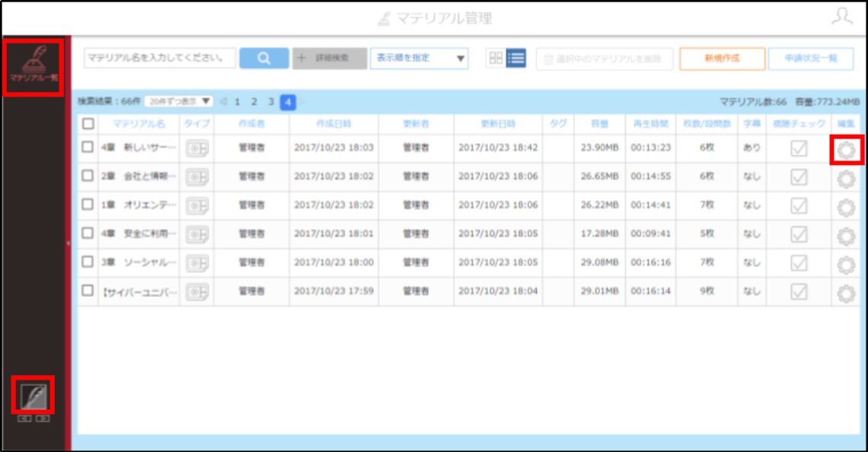The width and height of the screenshot is (868, 452).
Task: Select checkbox for 4章 安全に利用 row
Action: click(x=88, y=233)
